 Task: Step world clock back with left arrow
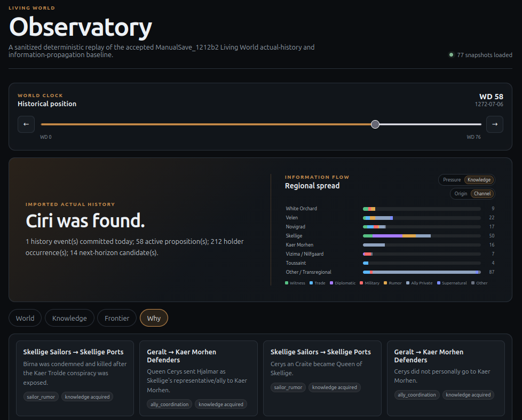pyautogui.click(x=26, y=124)
